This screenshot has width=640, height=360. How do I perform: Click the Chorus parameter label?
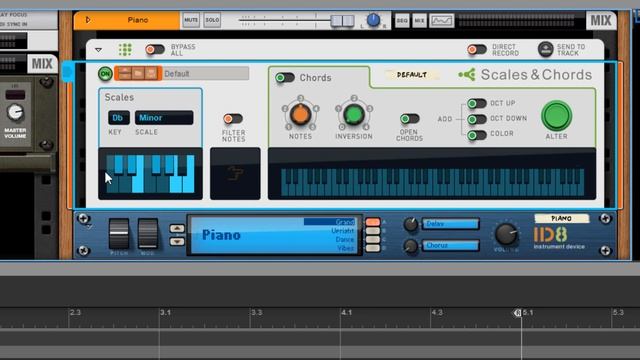[x=451, y=245]
